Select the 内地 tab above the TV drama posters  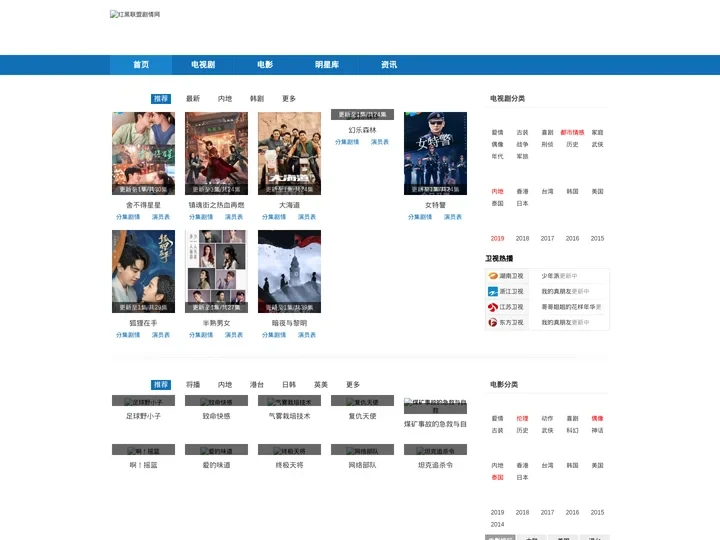(x=225, y=99)
